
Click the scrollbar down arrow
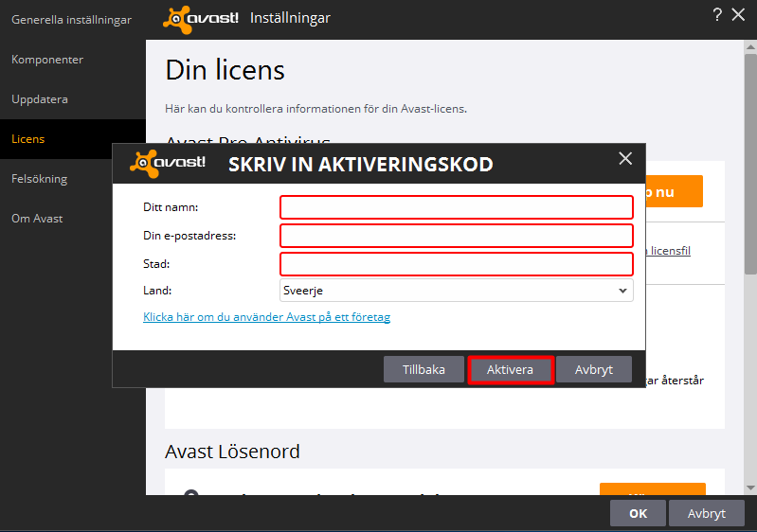click(x=750, y=488)
